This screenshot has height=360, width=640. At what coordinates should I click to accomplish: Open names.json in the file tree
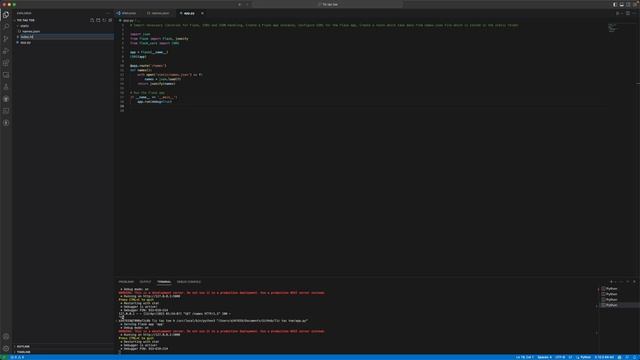coord(31,31)
